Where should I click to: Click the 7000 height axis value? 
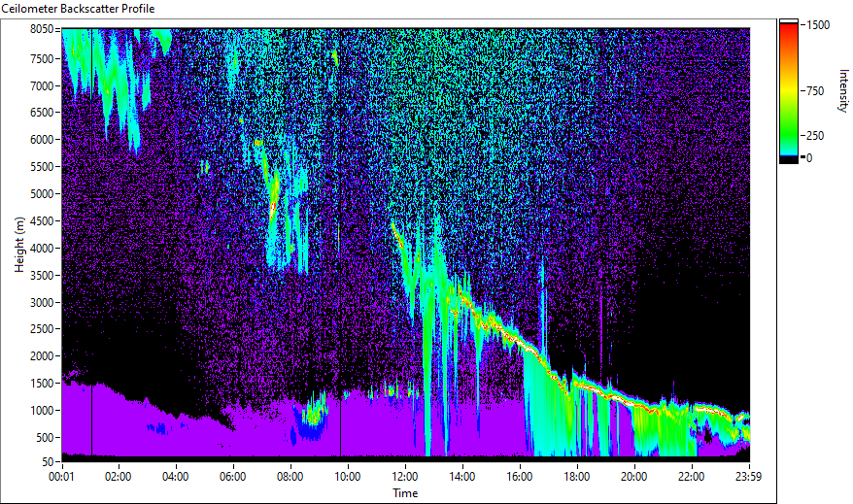(42, 85)
